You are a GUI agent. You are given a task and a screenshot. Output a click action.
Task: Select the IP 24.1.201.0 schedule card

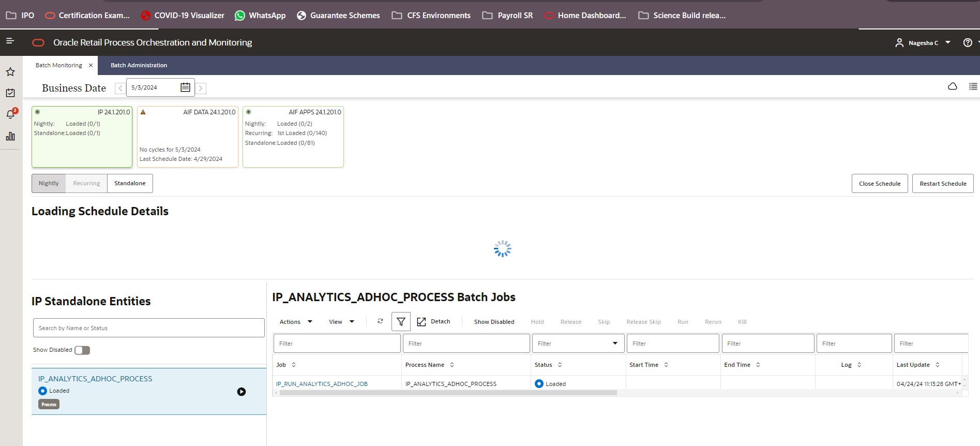[82, 137]
